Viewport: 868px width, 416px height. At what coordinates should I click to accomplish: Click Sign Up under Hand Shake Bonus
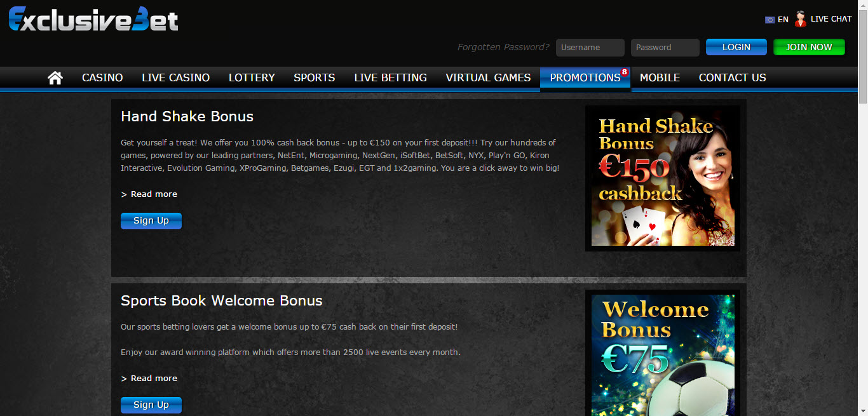coord(151,220)
